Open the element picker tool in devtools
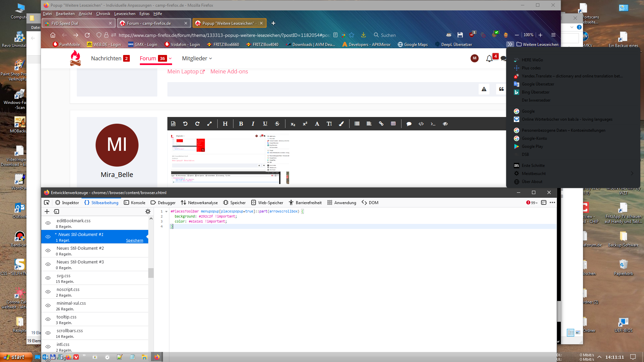644x362 pixels. (47, 202)
